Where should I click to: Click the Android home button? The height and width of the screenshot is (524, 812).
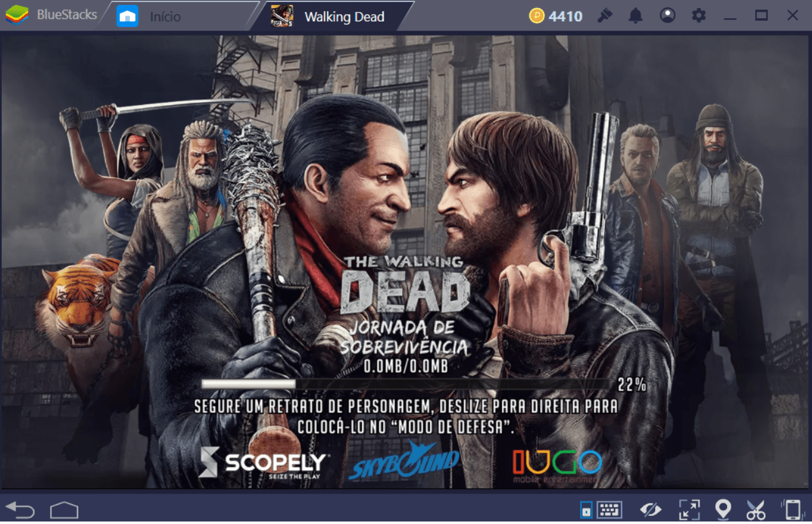point(64,510)
